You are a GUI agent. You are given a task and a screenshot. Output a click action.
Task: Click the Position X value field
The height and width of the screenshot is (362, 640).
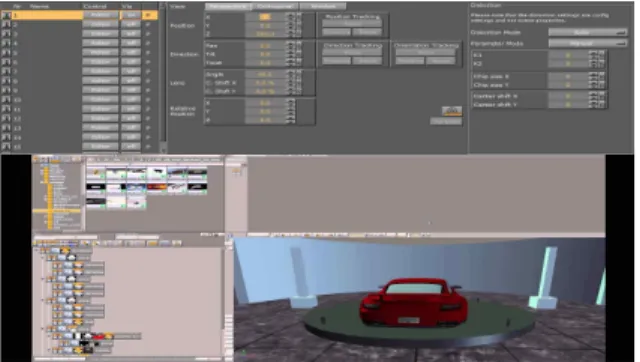265,17
